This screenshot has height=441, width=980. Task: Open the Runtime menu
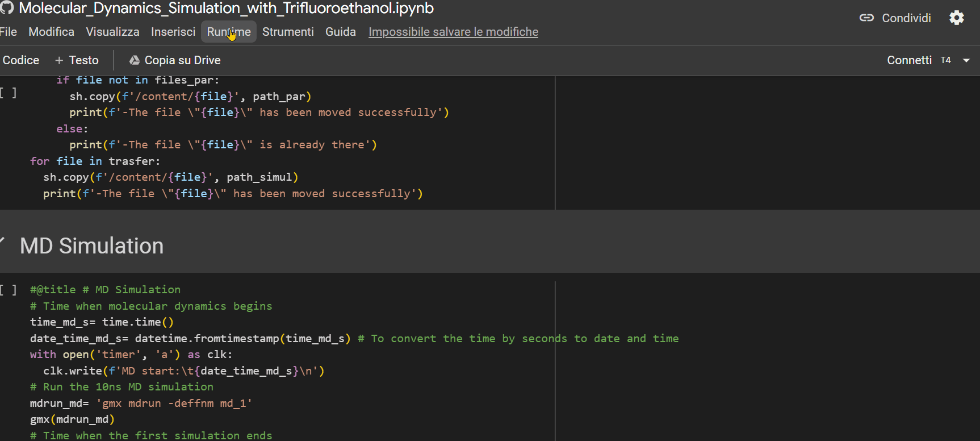[x=229, y=32]
